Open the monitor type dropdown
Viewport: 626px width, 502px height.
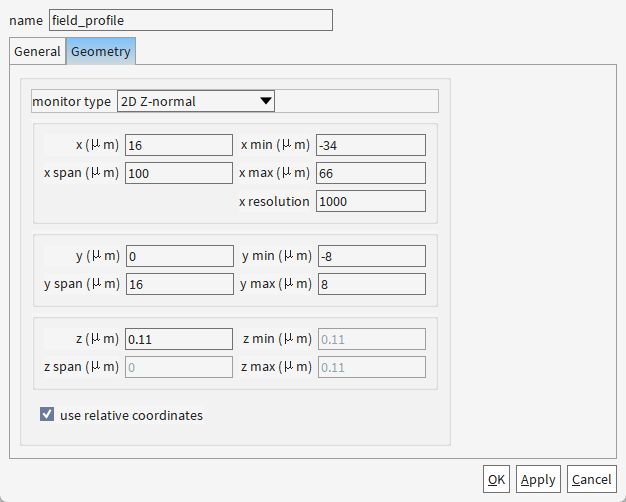click(196, 101)
